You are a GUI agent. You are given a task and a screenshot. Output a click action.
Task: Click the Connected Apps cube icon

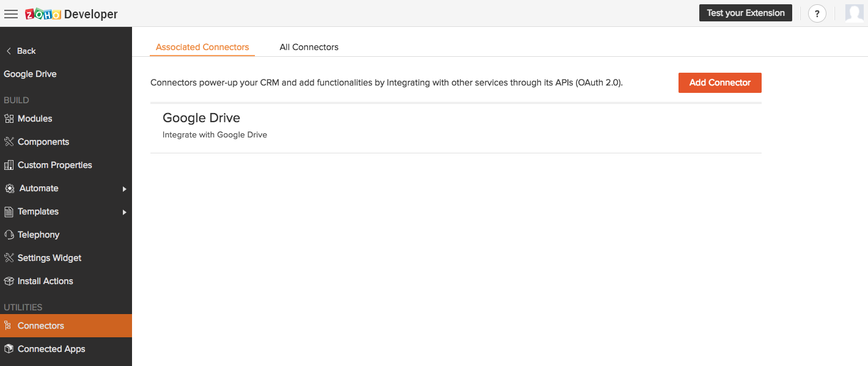click(x=9, y=349)
